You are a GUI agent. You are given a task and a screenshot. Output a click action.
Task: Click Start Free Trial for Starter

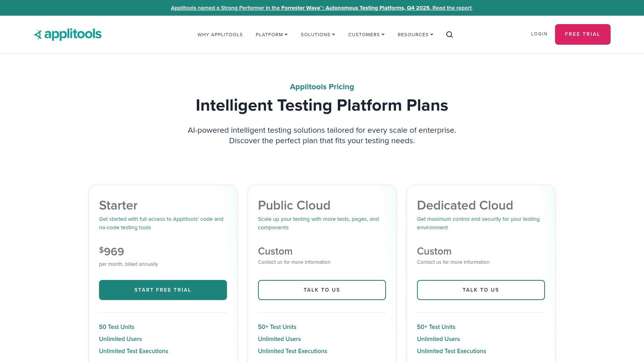[x=163, y=290]
